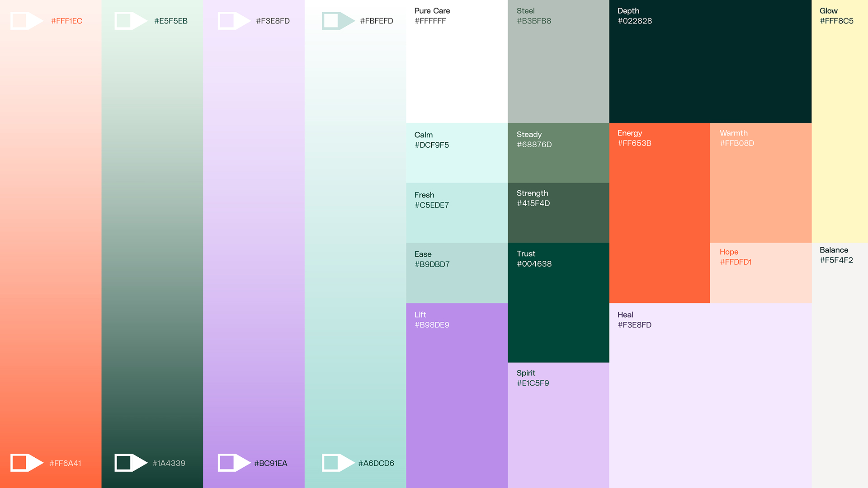
Task: Click the Hope #FFDFD1 hex label
Action: tap(736, 262)
